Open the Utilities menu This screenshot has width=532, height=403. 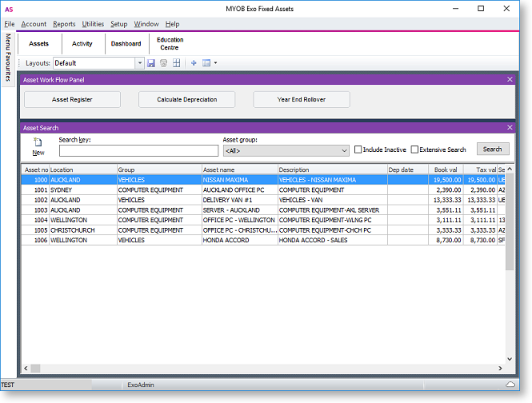click(93, 25)
